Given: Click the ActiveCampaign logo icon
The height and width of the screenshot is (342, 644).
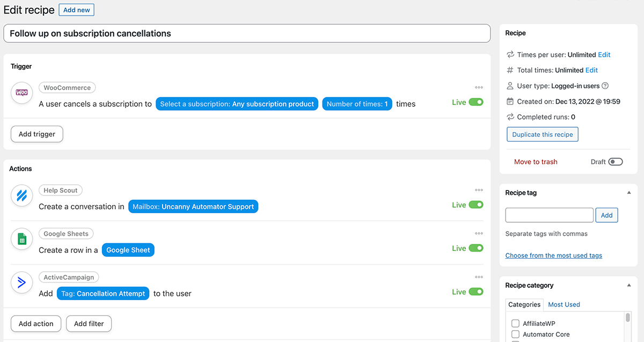Looking at the screenshot, I should click(21, 282).
